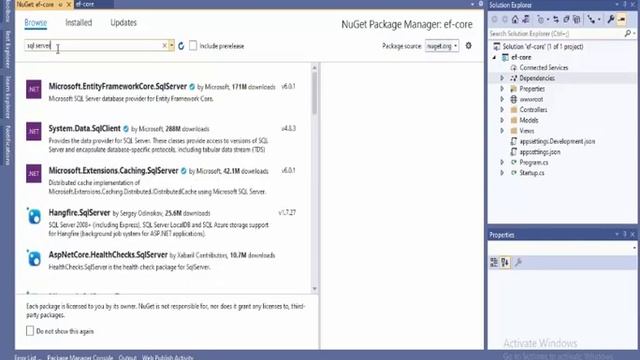
Task: Select System.Data.SqlClient package
Action: 163,138
